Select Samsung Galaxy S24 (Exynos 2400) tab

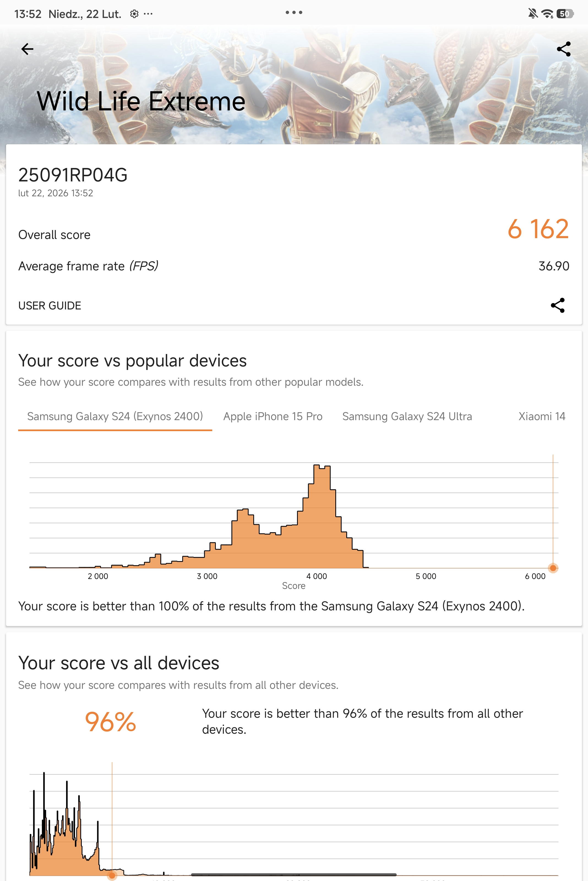coord(115,416)
